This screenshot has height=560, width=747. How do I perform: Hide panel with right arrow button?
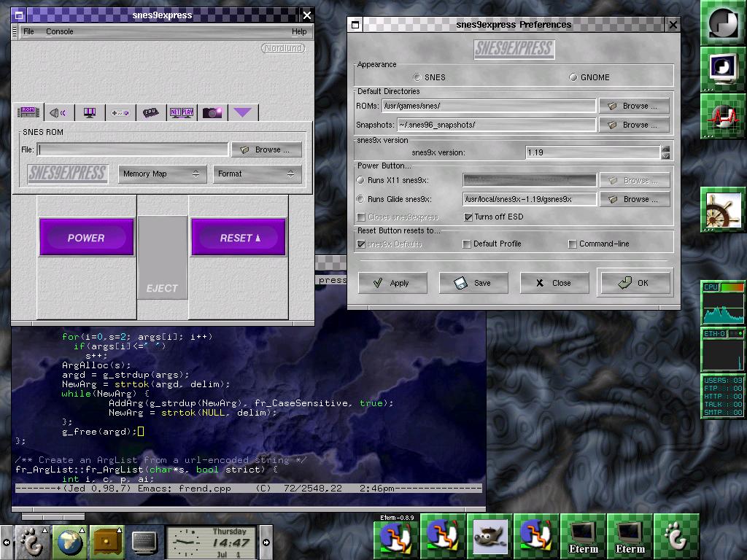(x=266, y=542)
